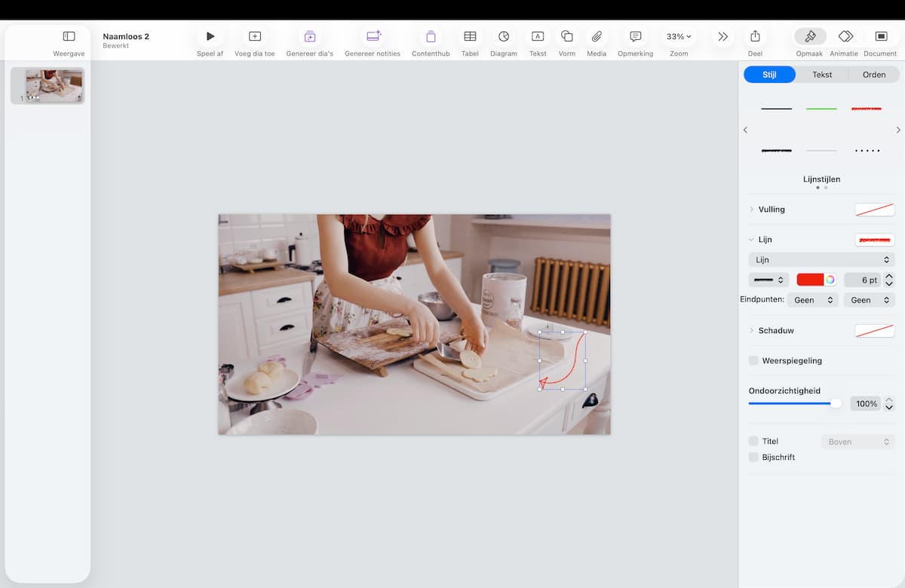This screenshot has height=588, width=905.
Task: Select the second Lijnstijlen page dot
Action: click(x=826, y=188)
